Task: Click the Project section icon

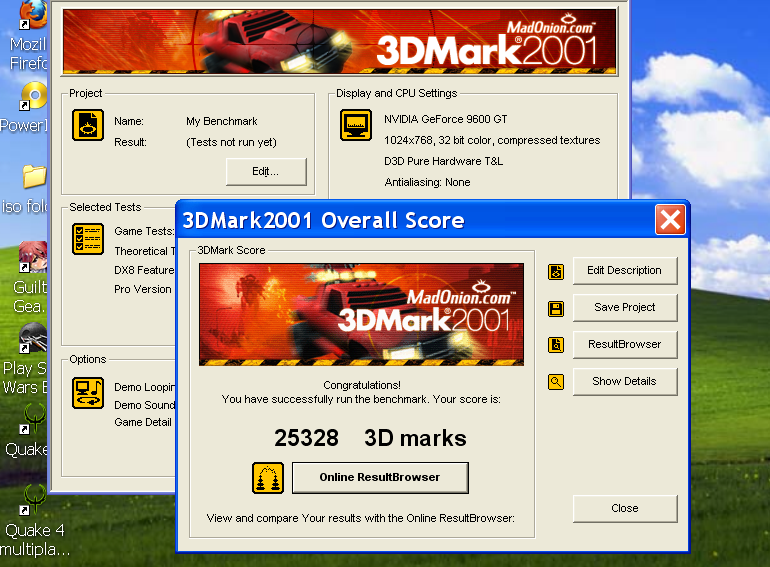Action: tap(88, 125)
